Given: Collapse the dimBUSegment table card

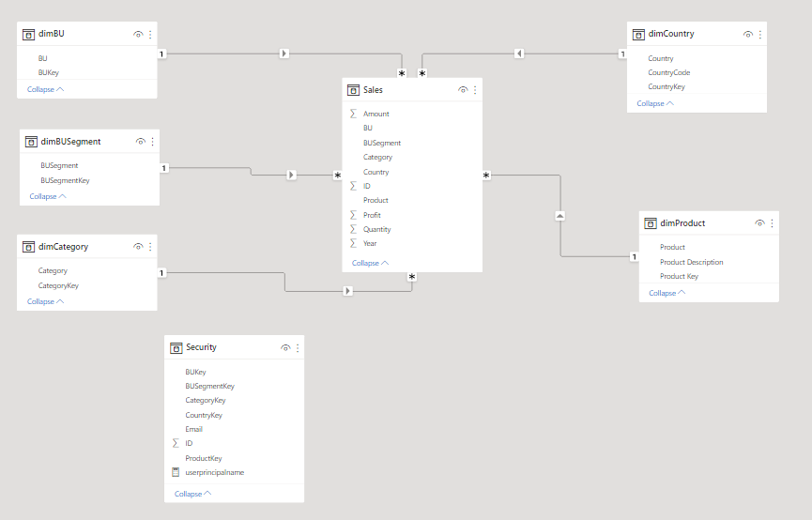Looking at the screenshot, I should click(48, 196).
